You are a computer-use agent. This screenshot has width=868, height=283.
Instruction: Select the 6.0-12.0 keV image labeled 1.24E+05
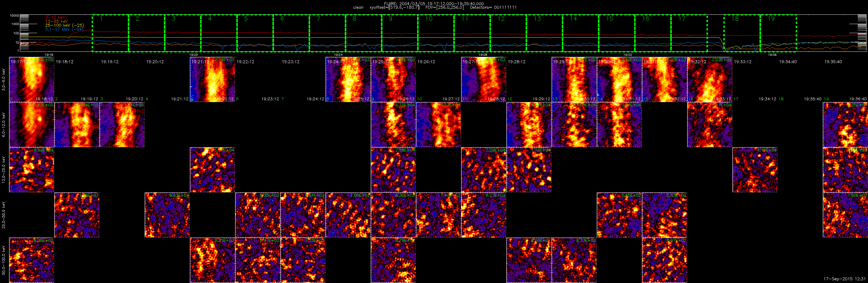(x=122, y=125)
